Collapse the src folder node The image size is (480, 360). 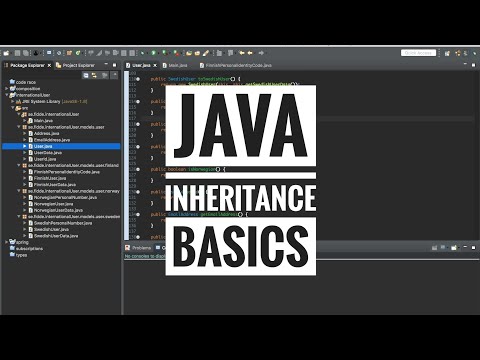click(x=13, y=108)
